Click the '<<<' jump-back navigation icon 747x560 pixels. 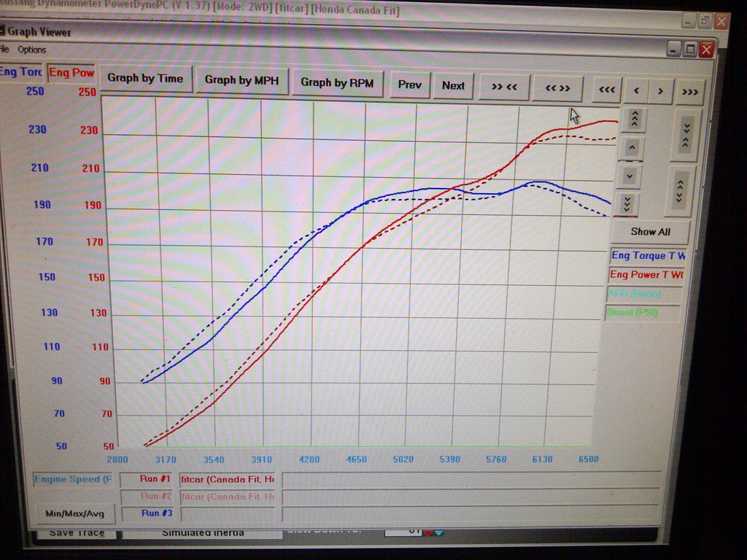(607, 88)
